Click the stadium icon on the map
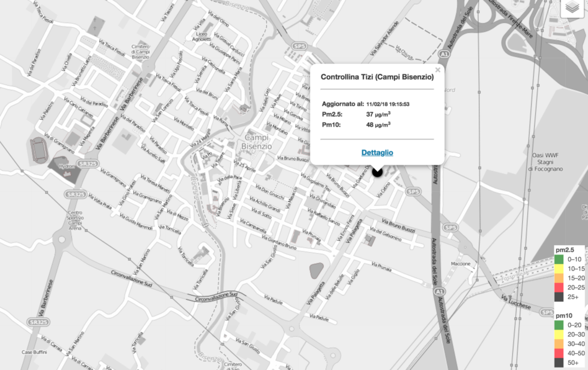 [38, 149]
